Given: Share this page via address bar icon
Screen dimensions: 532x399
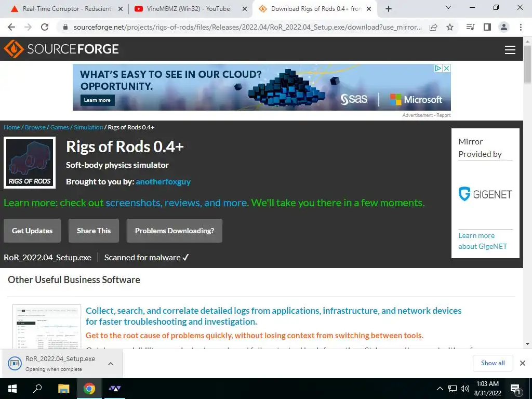Looking at the screenshot, I should pos(433,27).
